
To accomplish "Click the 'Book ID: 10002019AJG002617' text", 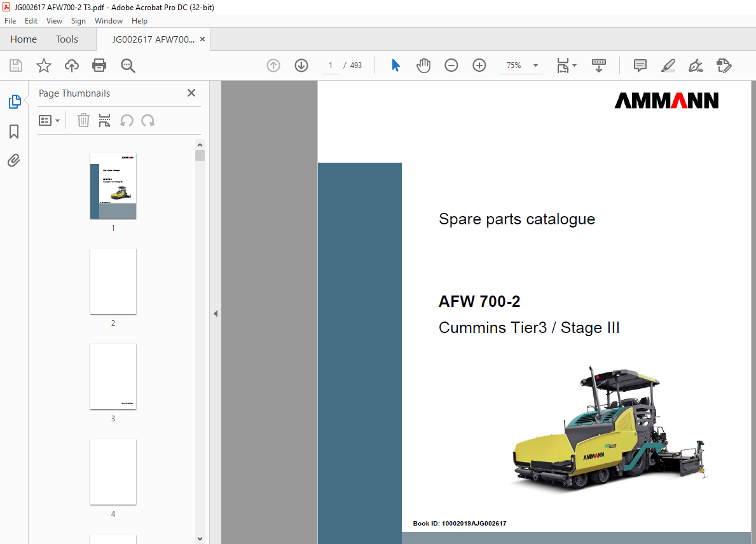I will (460, 523).
